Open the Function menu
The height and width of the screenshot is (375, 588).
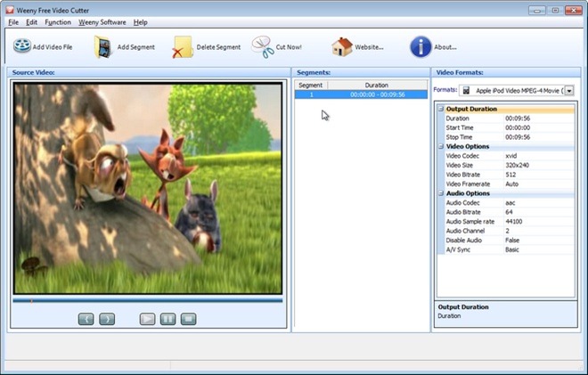(x=58, y=22)
